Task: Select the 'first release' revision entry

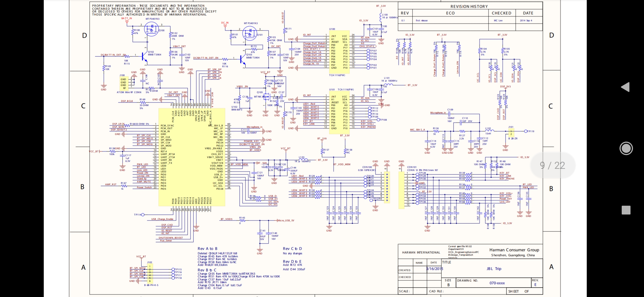Action: (x=422, y=21)
